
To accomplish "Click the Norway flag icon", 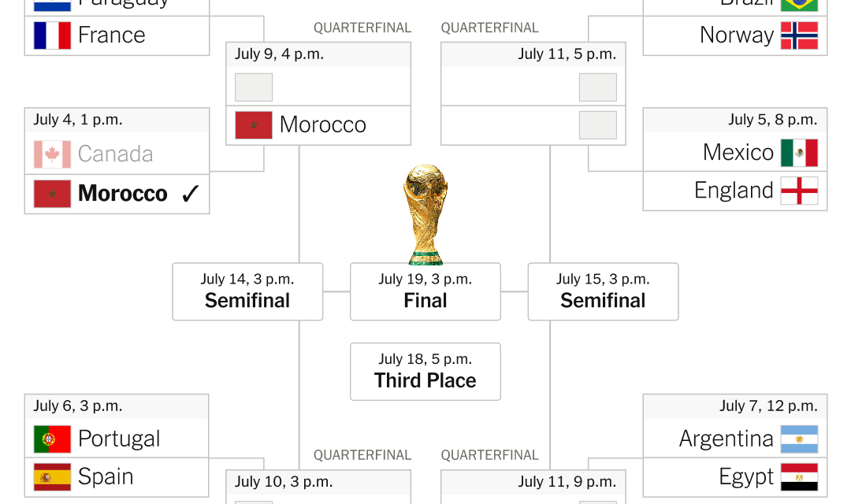I will pyautogui.click(x=800, y=35).
